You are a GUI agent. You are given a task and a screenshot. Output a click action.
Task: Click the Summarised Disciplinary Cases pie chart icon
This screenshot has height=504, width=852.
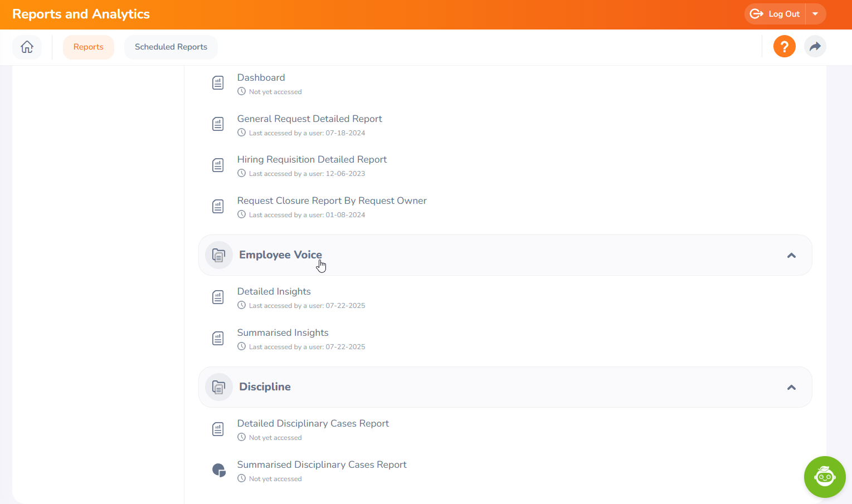[x=218, y=470]
